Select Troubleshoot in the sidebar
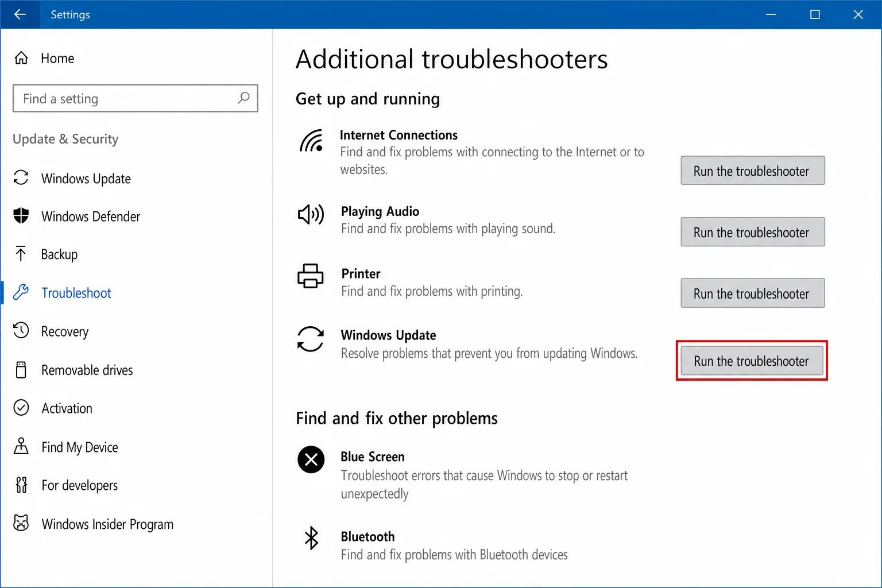The width and height of the screenshot is (882, 588). (76, 293)
